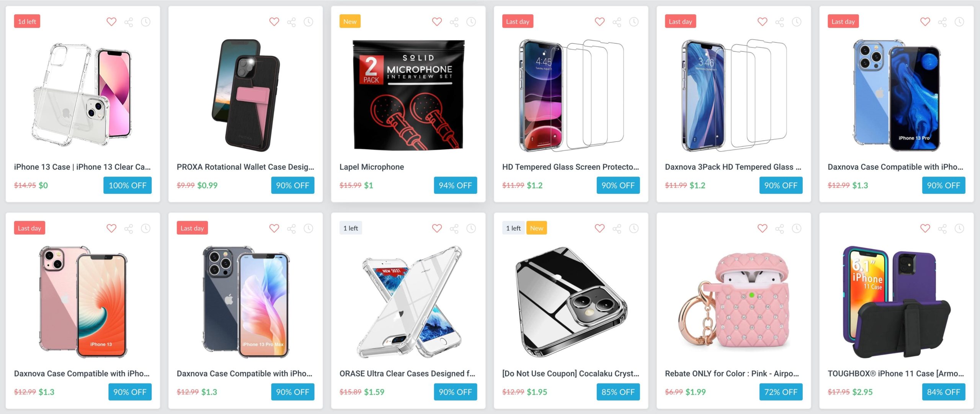Share the ORASE Ultra Clear Cases item
The image size is (980, 414).
(x=454, y=229)
